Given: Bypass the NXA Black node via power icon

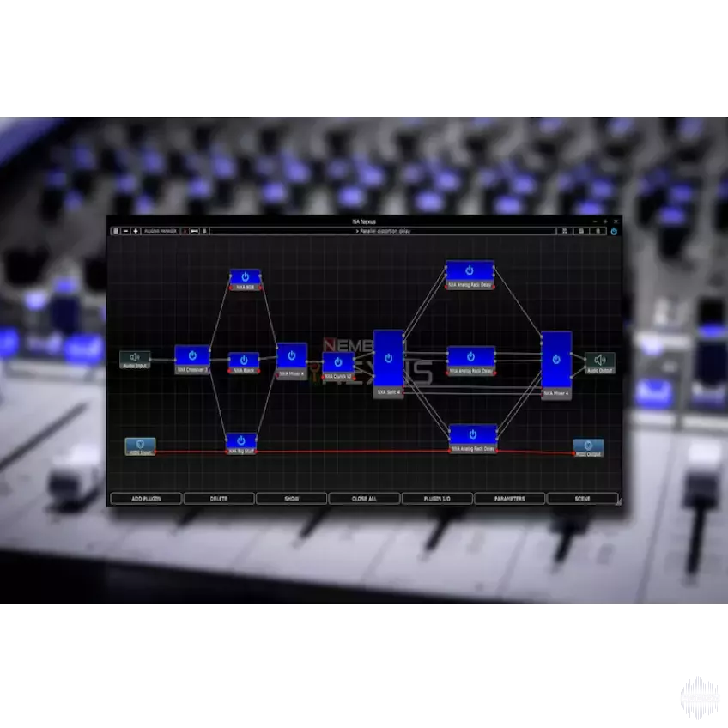Looking at the screenshot, I should (x=244, y=361).
